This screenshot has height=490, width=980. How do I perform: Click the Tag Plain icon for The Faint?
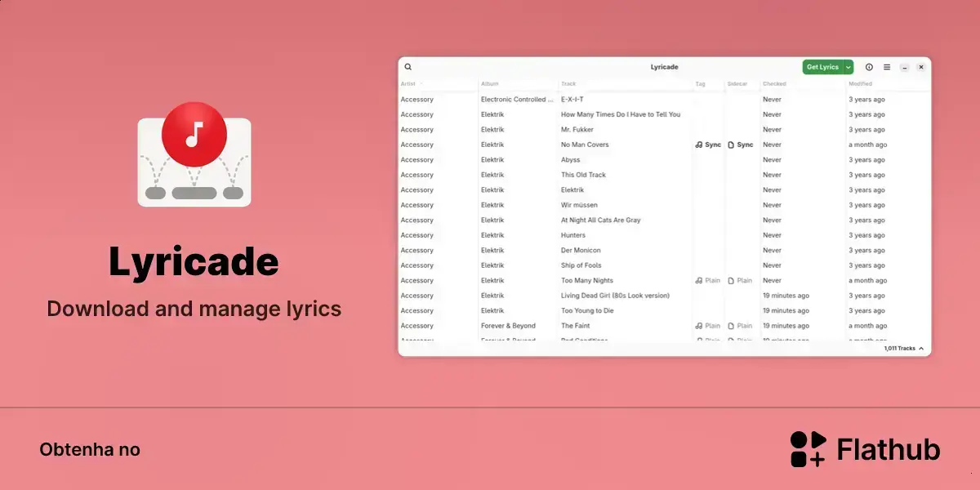(x=699, y=326)
